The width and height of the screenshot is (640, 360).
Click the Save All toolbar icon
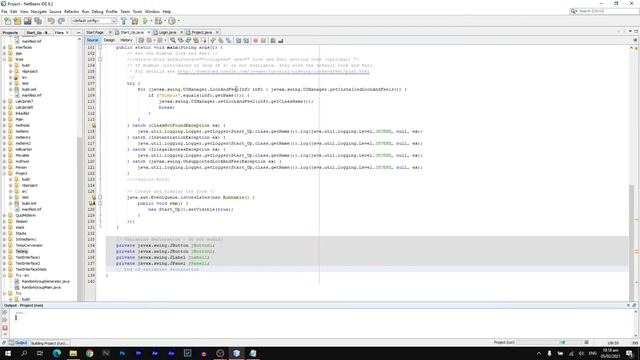[x=38, y=21]
